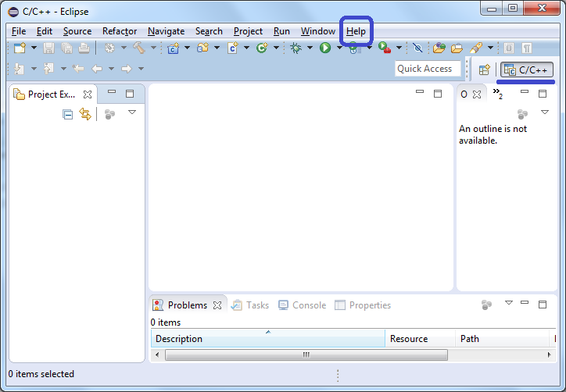566x392 pixels.
Task: Open dropdown next to Build hammer icon
Action: click(x=153, y=48)
